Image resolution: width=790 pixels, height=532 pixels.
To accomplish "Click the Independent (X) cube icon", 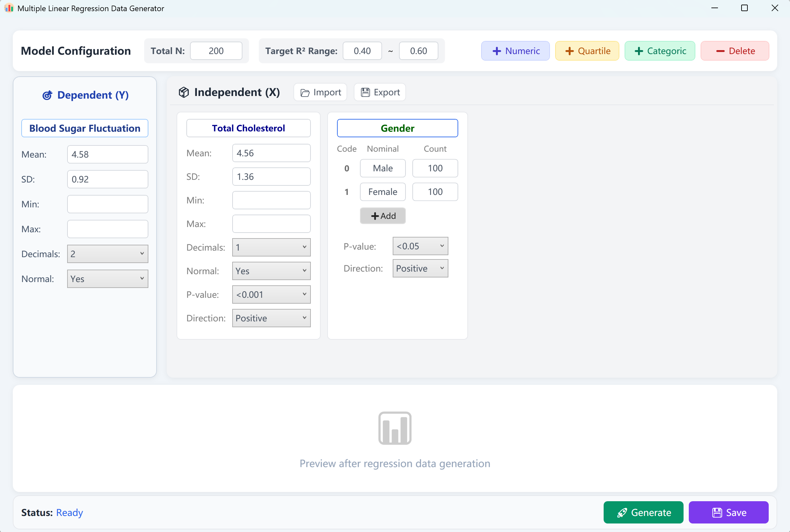I will point(183,92).
